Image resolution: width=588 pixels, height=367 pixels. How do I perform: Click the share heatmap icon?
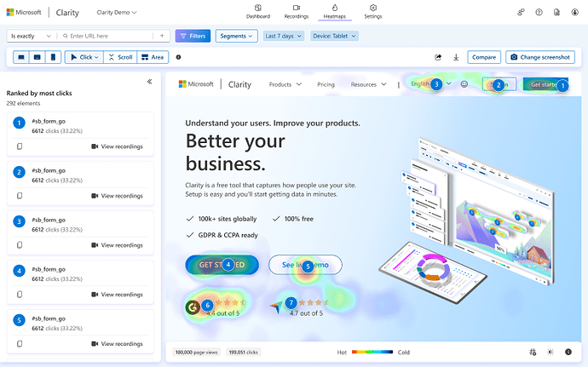438,57
